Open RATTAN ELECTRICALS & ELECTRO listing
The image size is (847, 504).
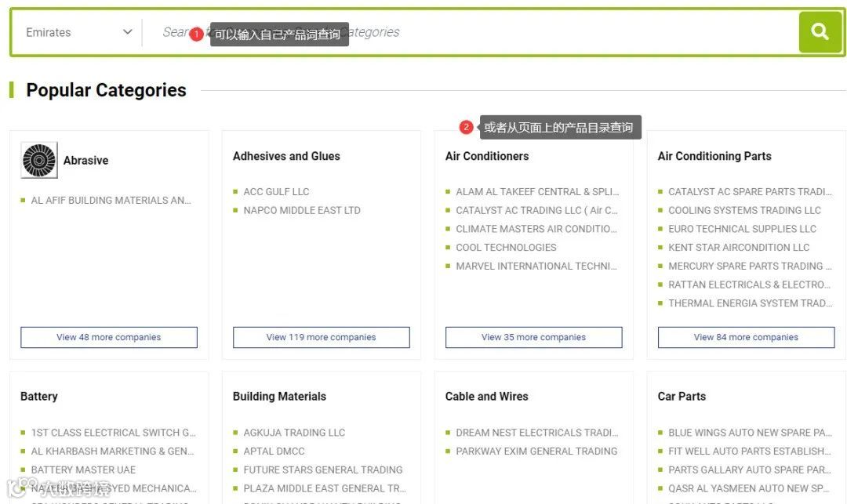pos(750,285)
